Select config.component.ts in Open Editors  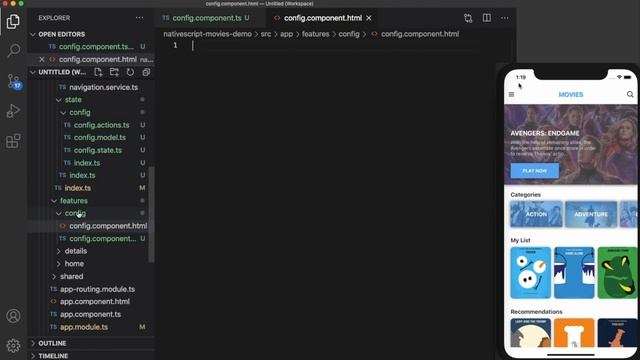[x=96, y=47]
